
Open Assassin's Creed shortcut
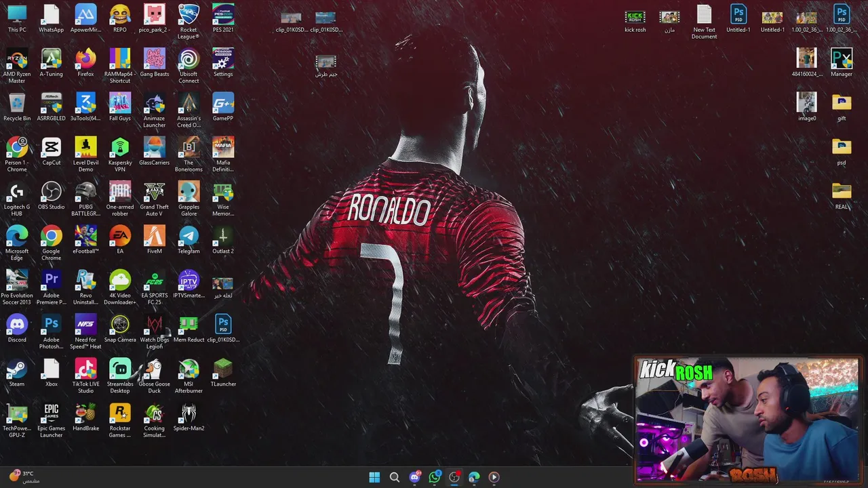pos(189,110)
